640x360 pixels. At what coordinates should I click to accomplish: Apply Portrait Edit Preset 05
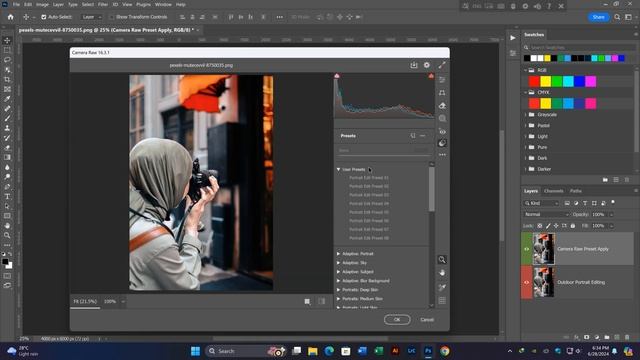[369, 212]
